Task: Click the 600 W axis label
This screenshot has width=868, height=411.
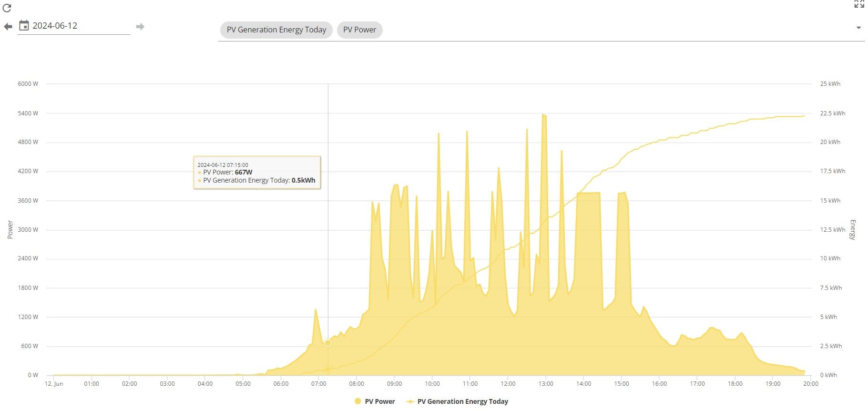Action: [x=30, y=346]
